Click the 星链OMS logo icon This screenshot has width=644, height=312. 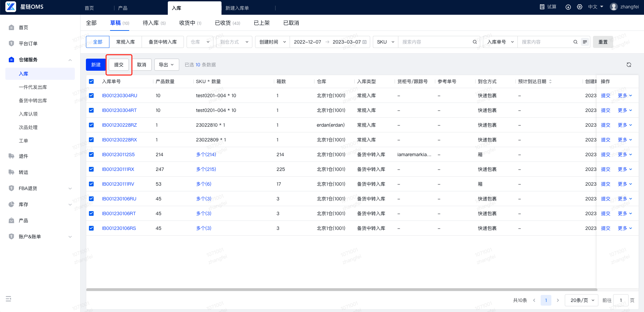point(11,7)
